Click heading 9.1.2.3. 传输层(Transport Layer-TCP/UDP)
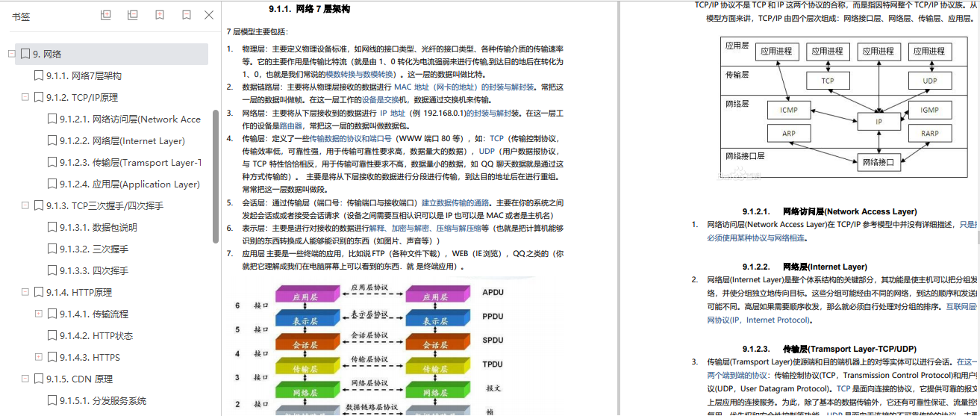980x416 pixels. coord(829,349)
